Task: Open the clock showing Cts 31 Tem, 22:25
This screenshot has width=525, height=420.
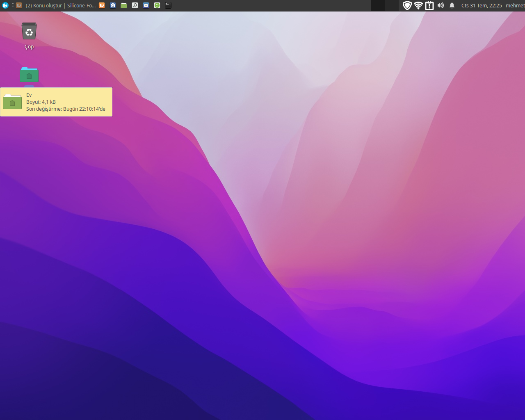Action: coord(482,5)
